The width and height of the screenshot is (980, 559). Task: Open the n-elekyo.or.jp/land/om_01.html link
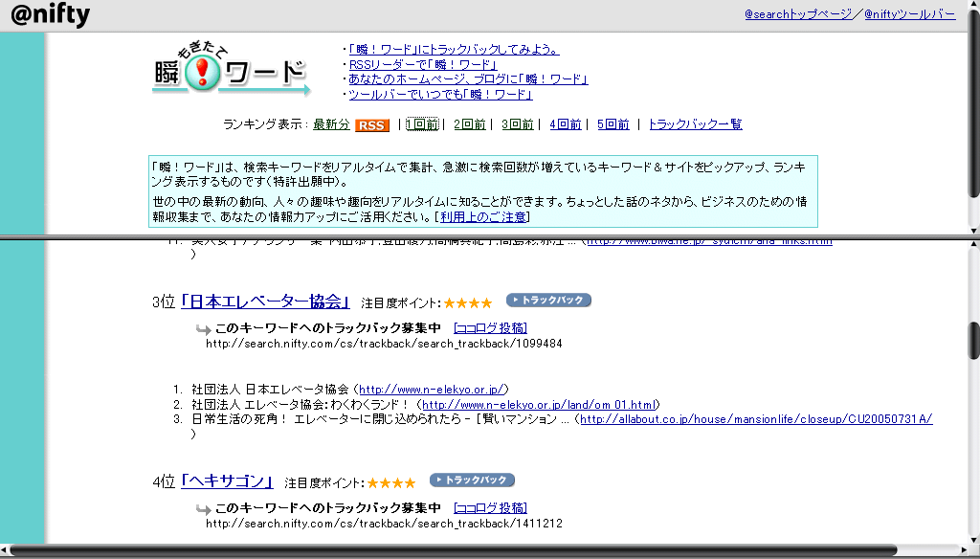click(x=539, y=405)
